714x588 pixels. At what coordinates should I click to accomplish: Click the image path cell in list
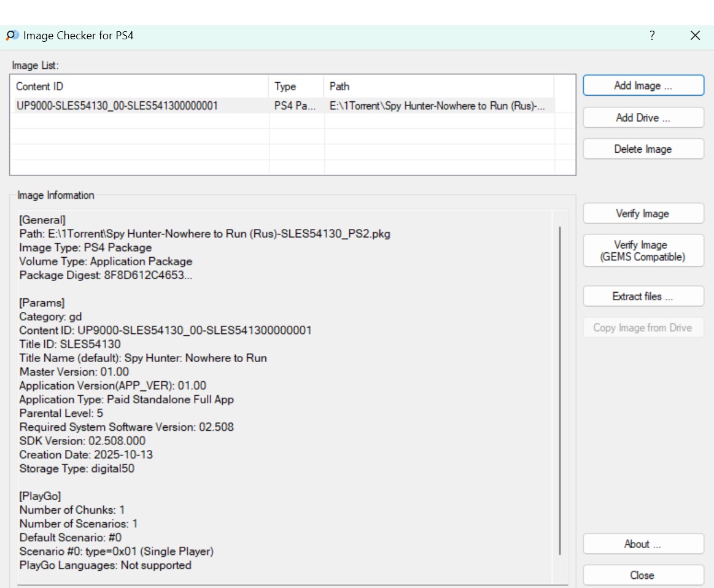[x=437, y=106]
